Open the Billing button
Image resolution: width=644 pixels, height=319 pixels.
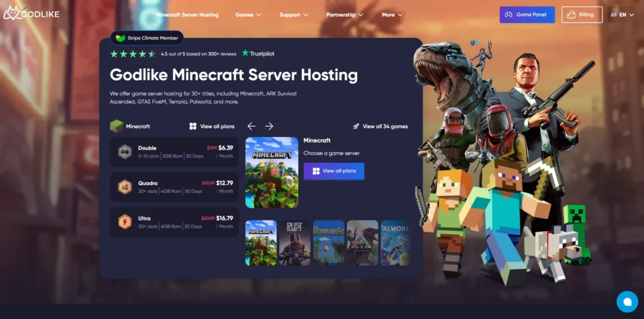[582, 15]
